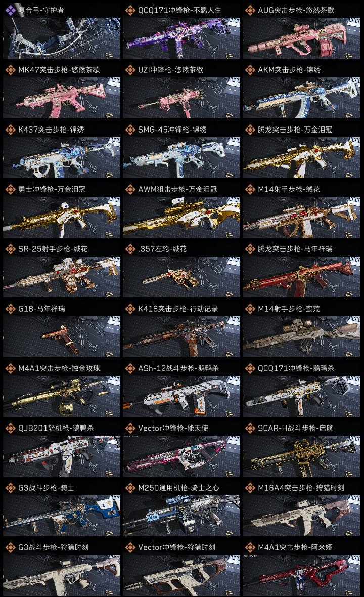Click the K437突击步枪-锦绣 title label
Image resolution: width=364 pixels, height=597 pixels.
[x=51, y=130]
